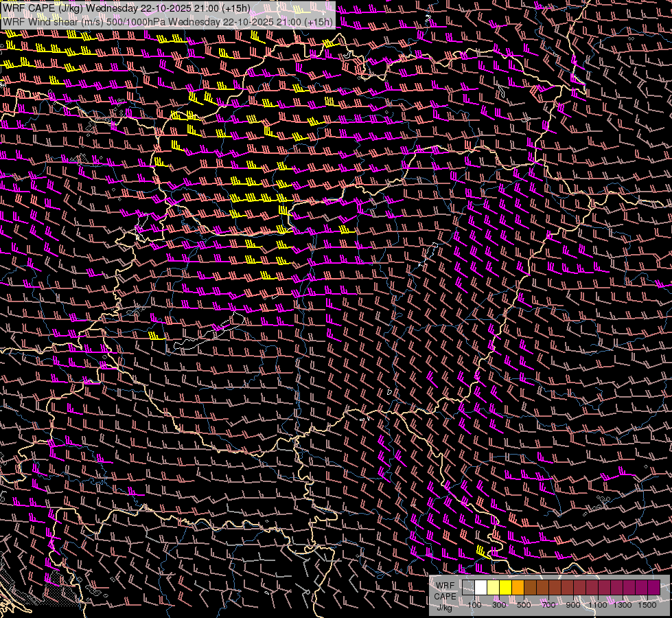Click the legend label 100
The height and width of the screenshot is (618, 672).
point(474,605)
